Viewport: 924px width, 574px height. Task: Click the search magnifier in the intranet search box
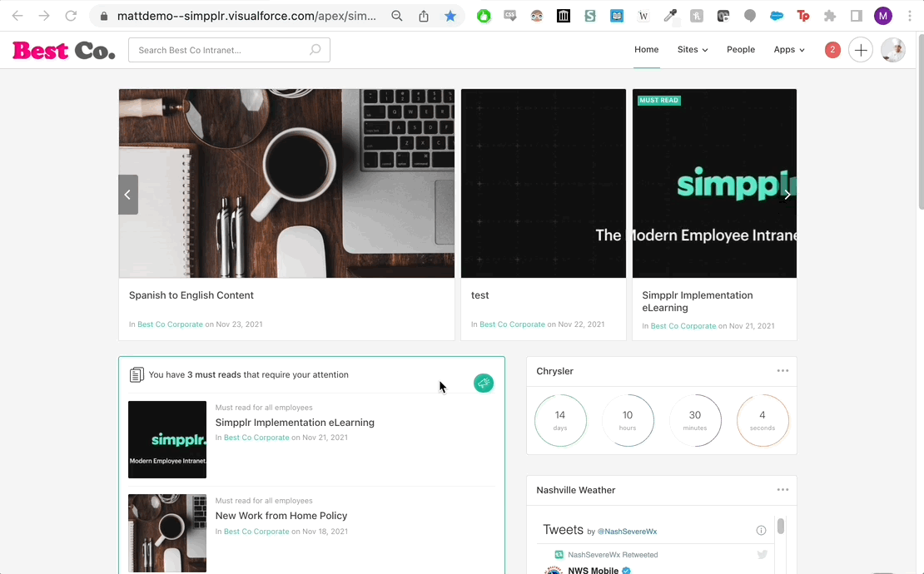315,50
